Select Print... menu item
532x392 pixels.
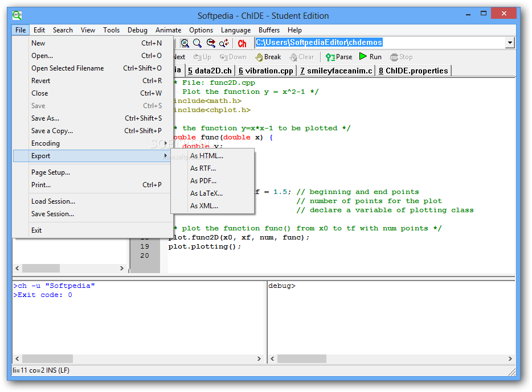click(x=92, y=185)
